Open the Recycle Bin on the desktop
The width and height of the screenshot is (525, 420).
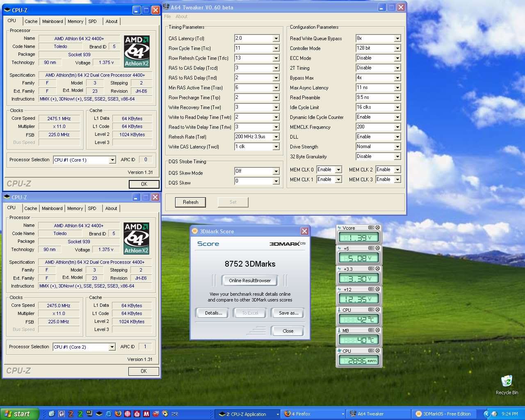(x=507, y=385)
